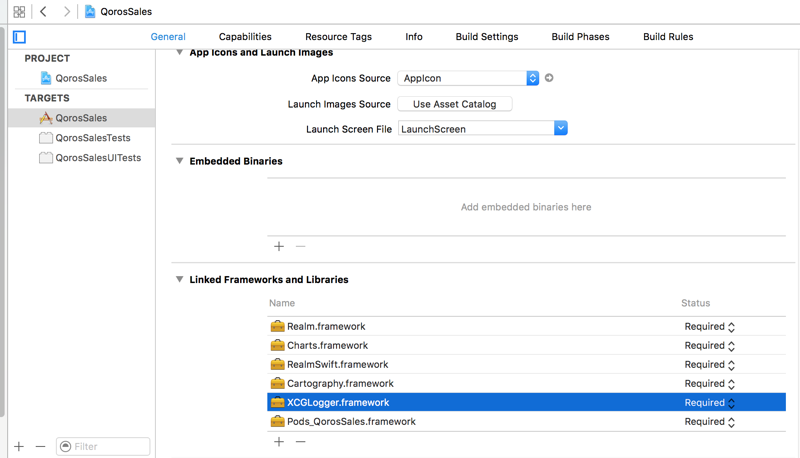800x458 pixels.
Task: Select the QorosSalesUITests target
Action: 97,158
